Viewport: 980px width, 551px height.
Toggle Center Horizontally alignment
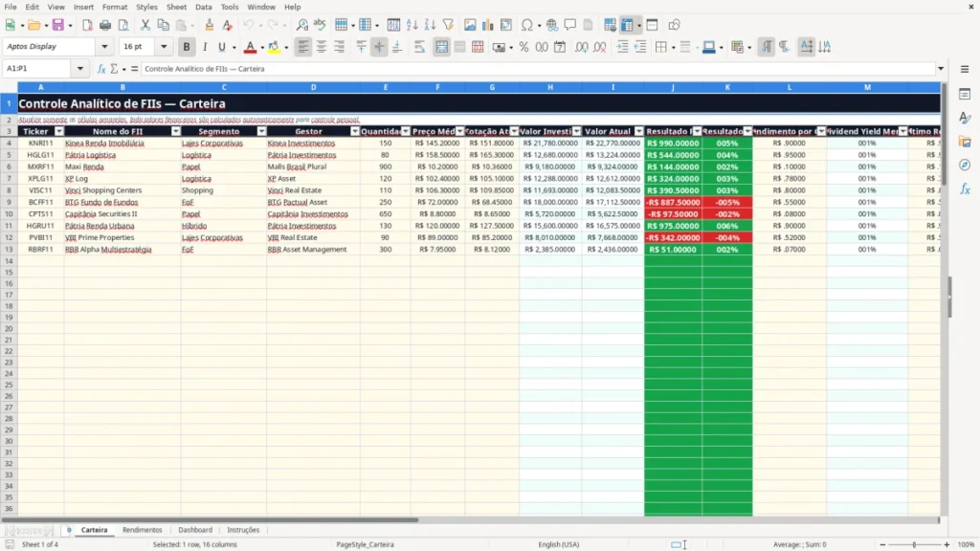(322, 47)
